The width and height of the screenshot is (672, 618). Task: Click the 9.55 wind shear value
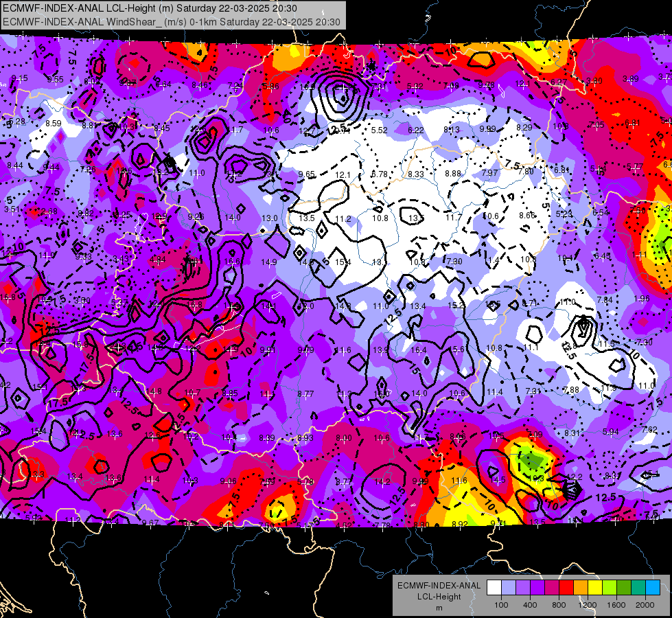(x=56, y=80)
